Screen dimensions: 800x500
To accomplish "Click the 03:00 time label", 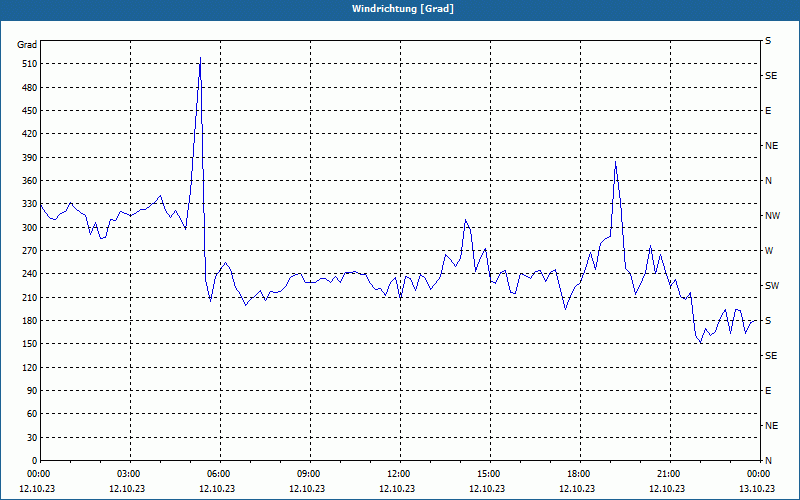I will coord(130,474).
